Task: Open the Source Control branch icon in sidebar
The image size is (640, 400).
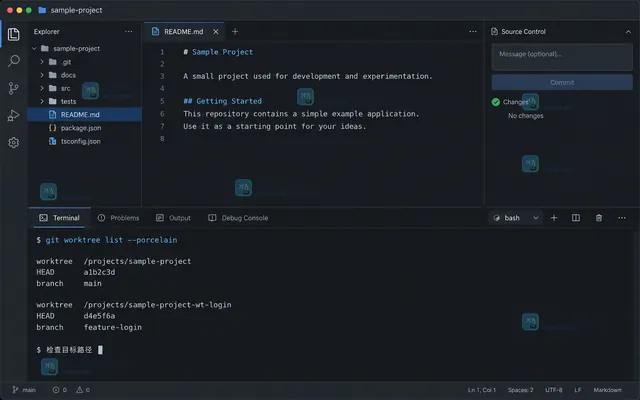Action: pos(13,88)
